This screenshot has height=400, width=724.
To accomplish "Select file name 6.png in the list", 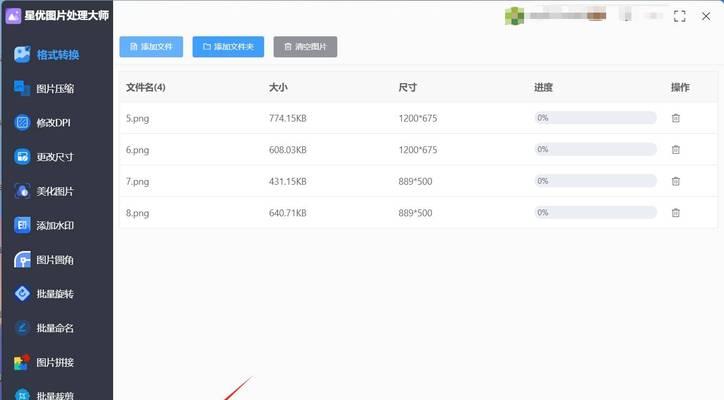I will (138, 150).
